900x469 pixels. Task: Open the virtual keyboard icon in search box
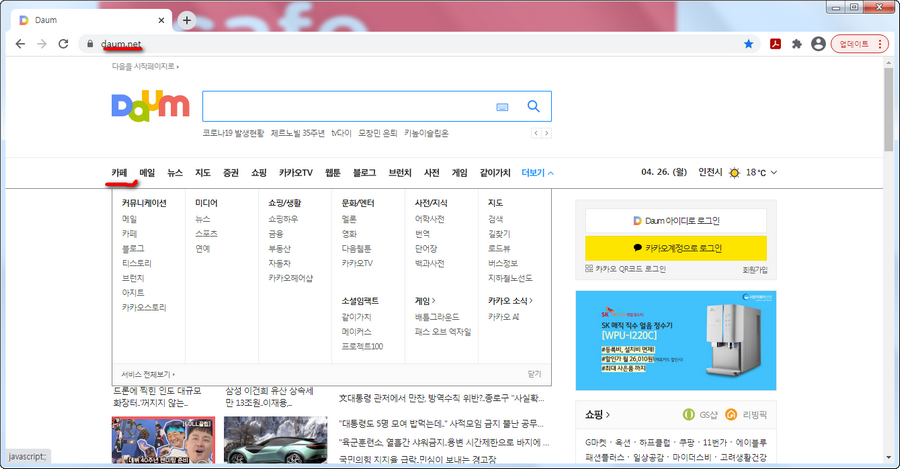(x=502, y=107)
